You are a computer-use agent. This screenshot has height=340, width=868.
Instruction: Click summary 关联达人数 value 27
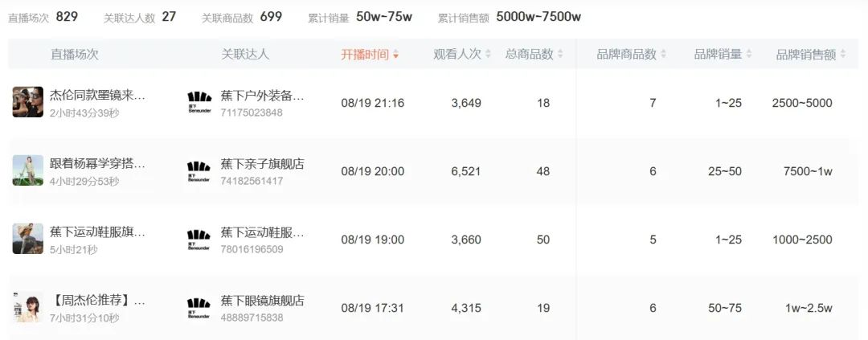click(169, 17)
